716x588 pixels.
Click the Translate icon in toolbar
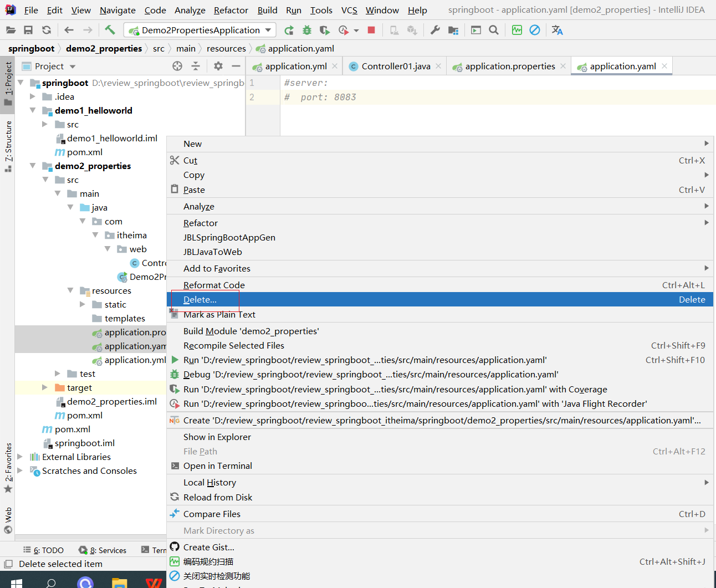pyautogui.click(x=557, y=30)
